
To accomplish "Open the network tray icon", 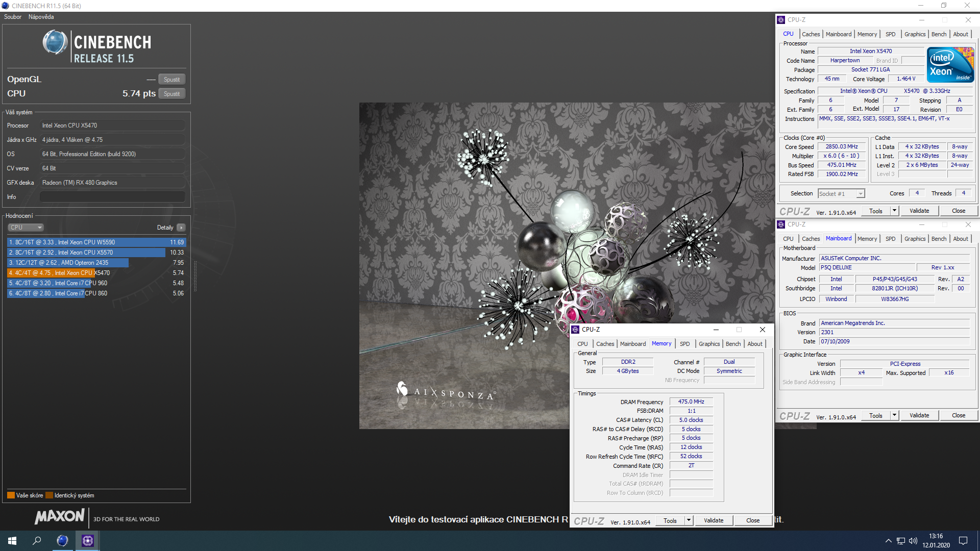I will (x=901, y=541).
